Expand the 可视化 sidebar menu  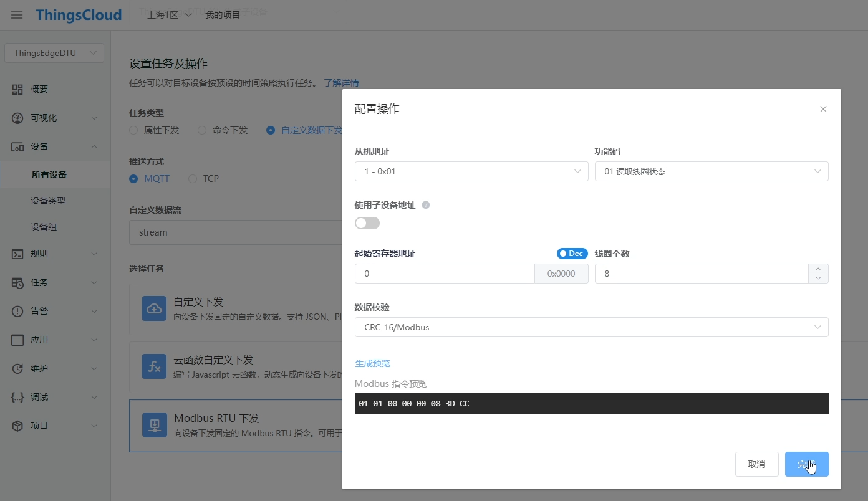(94, 118)
